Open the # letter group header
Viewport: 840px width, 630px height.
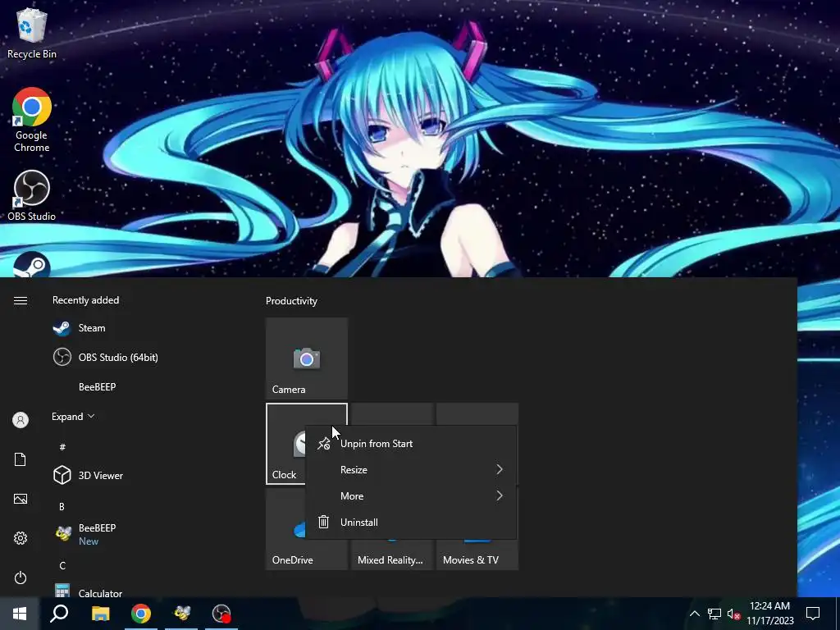(x=62, y=447)
